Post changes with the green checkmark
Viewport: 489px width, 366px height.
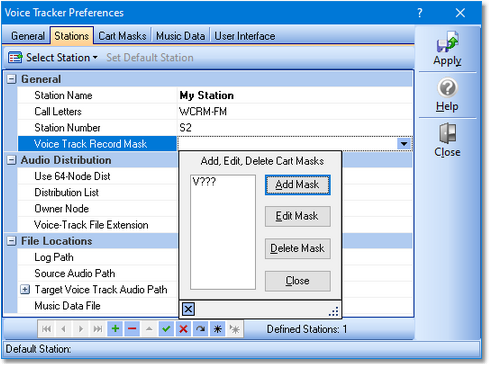pos(166,329)
